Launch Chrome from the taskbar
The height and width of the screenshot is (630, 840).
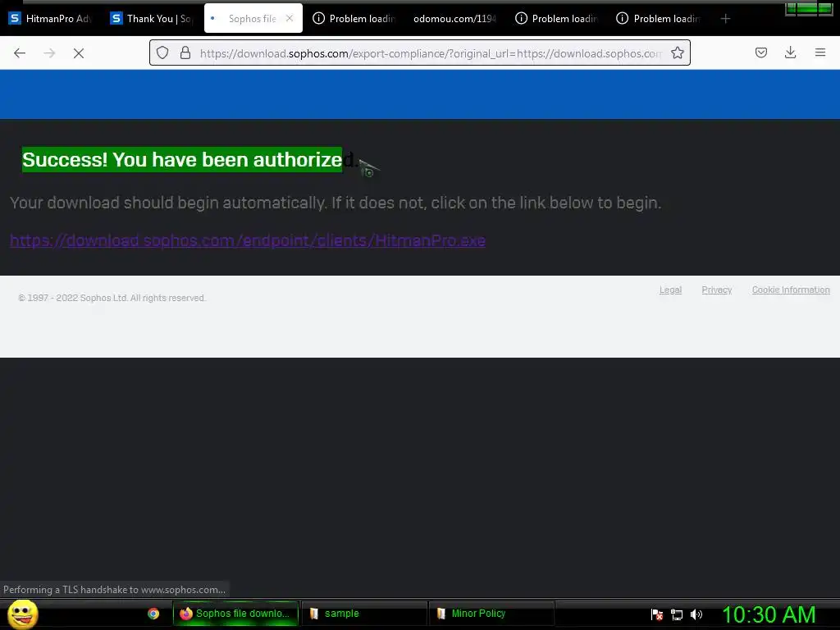153,614
